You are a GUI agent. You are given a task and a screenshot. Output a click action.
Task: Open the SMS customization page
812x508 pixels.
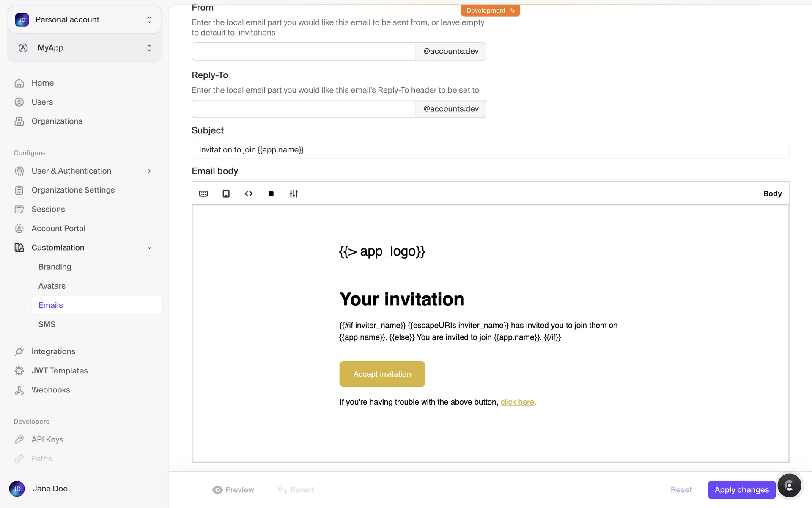pyautogui.click(x=47, y=324)
